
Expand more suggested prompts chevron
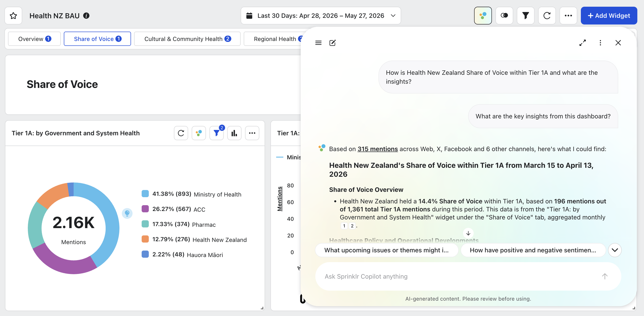click(x=615, y=250)
